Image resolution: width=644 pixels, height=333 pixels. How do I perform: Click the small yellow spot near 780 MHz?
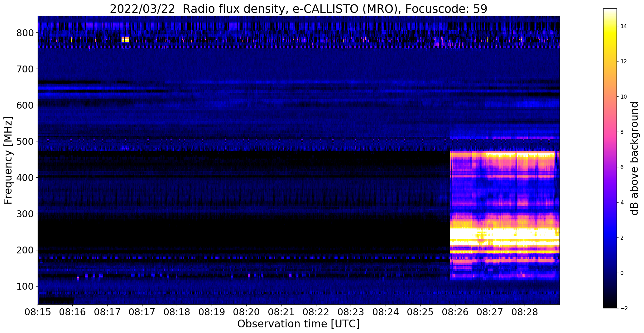(125, 39)
